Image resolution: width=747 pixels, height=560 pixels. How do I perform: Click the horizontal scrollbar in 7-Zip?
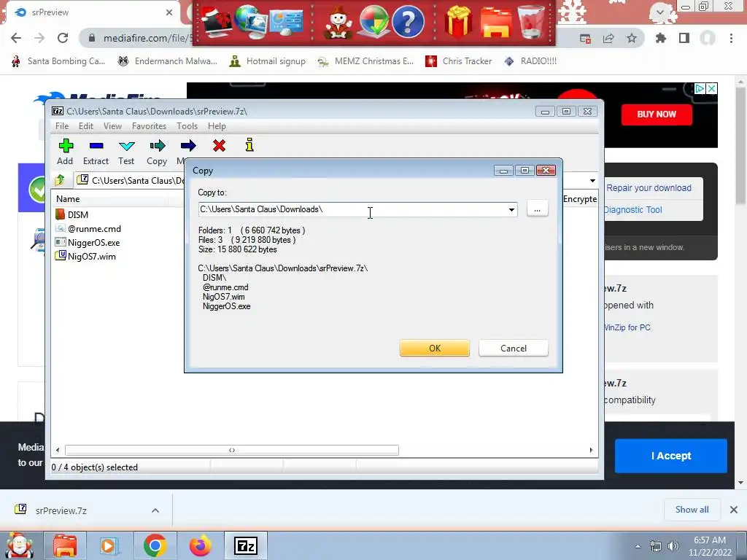231,450
